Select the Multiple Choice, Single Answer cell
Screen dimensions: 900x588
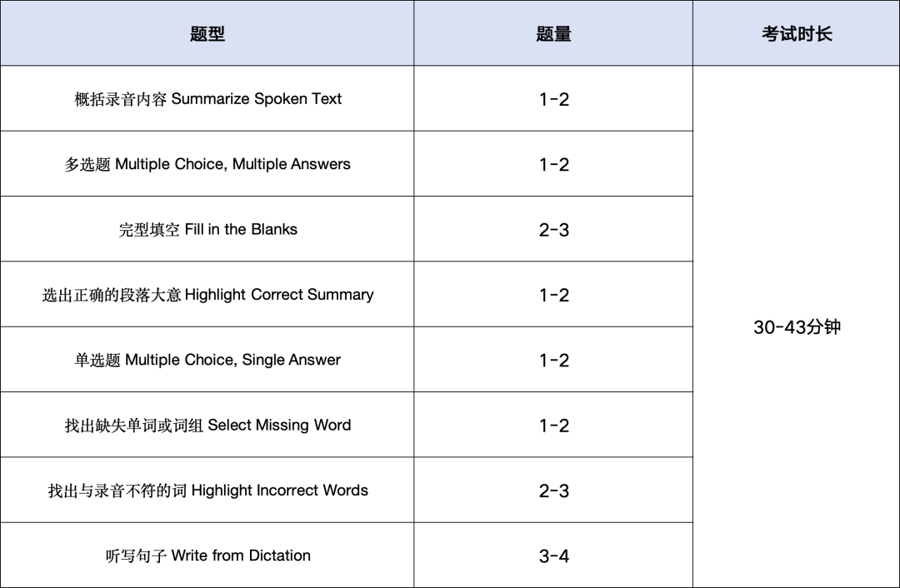click(x=207, y=360)
